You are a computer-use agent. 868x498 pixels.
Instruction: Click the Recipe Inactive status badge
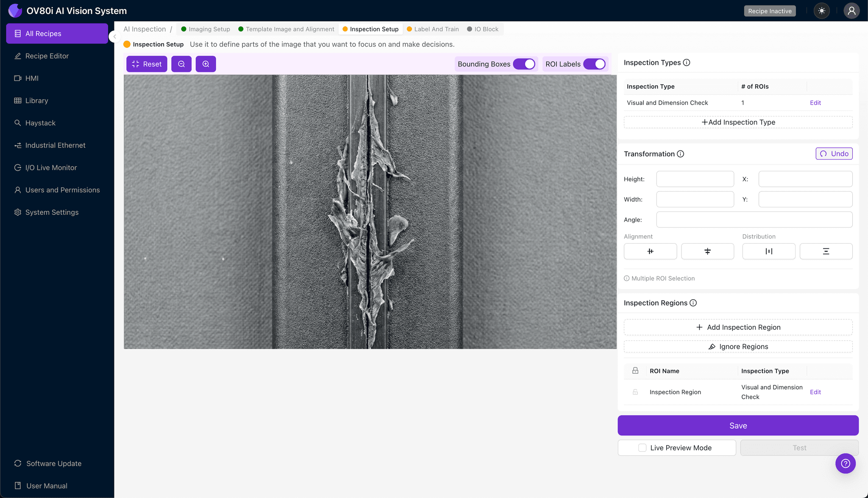770,11
